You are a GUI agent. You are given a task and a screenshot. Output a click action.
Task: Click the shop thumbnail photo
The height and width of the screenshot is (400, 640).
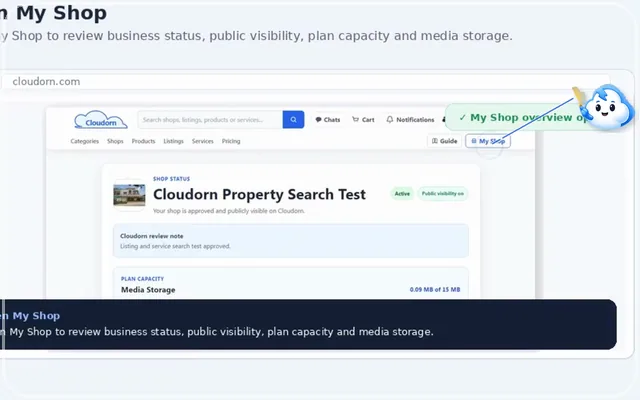click(x=129, y=195)
